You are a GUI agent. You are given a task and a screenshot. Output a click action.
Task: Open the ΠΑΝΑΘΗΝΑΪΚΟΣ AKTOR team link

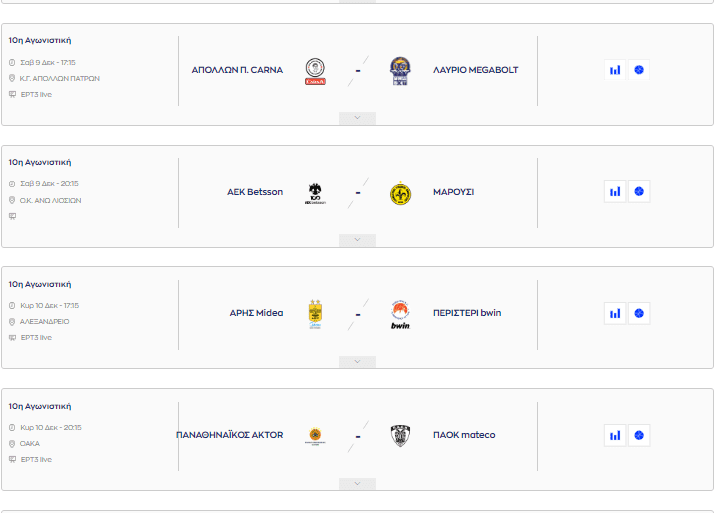coord(229,435)
